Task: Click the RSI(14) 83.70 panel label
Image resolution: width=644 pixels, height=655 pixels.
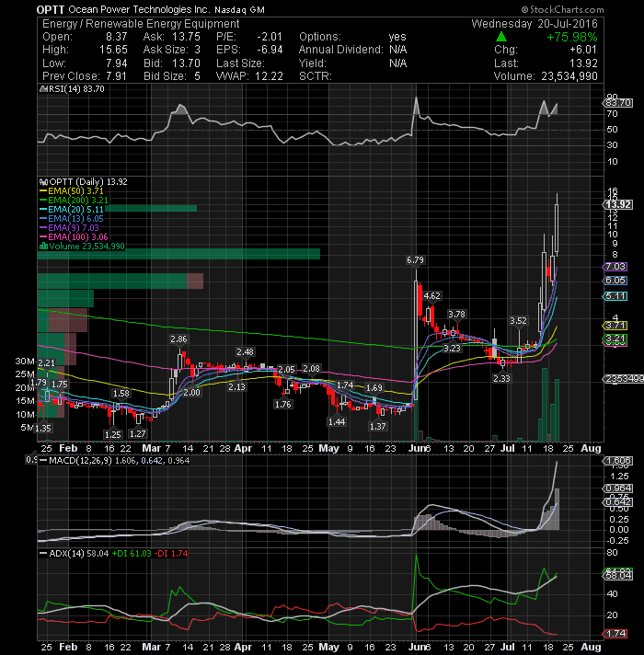Action: (76, 89)
